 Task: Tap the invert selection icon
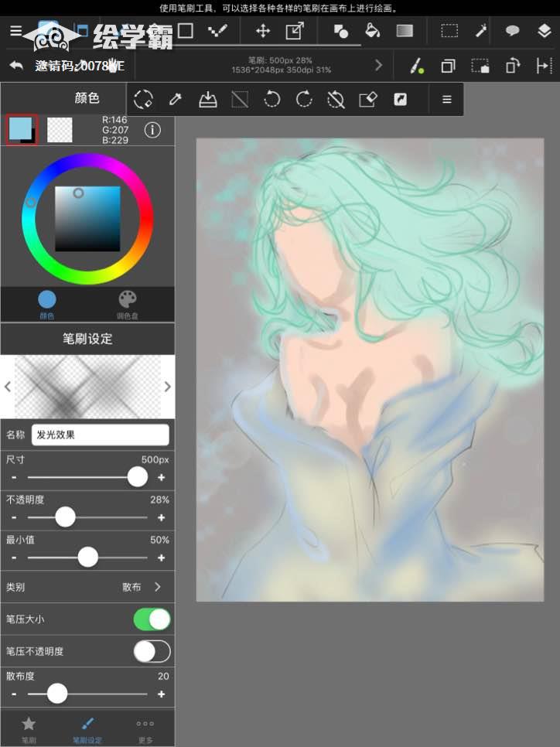click(x=240, y=99)
